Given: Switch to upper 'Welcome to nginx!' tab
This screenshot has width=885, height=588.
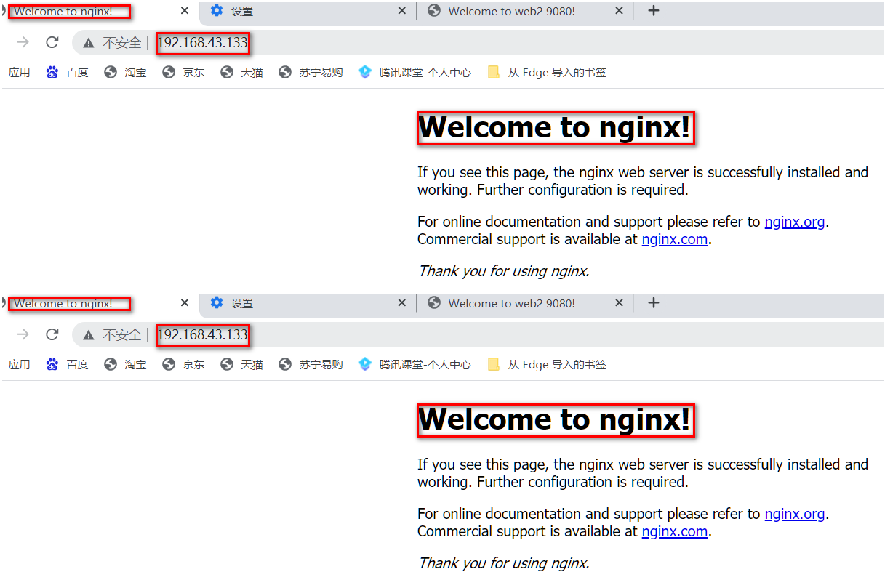Looking at the screenshot, I should pos(63,12).
